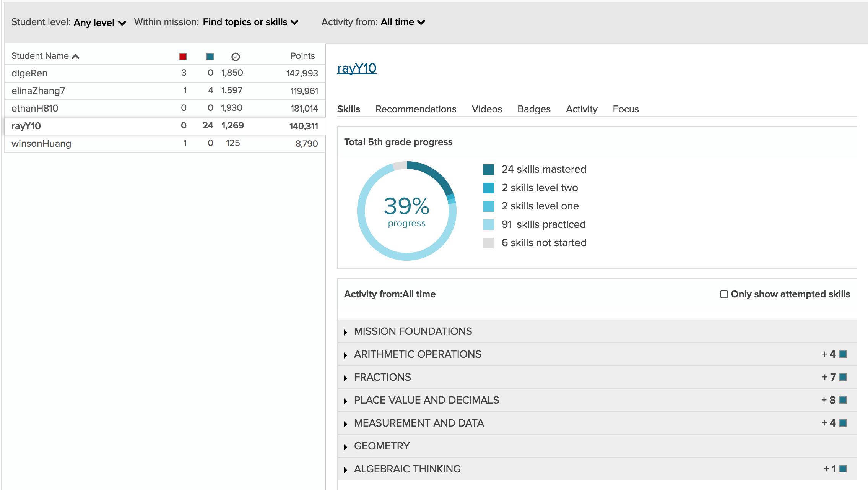
Task: Click the 39% progress donut chart
Action: [x=407, y=211]
